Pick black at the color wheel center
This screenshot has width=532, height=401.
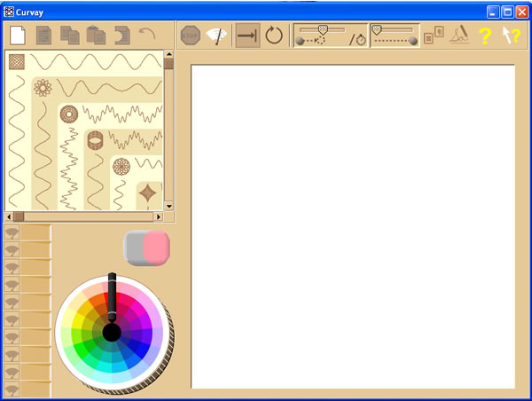tap(112, 333)
